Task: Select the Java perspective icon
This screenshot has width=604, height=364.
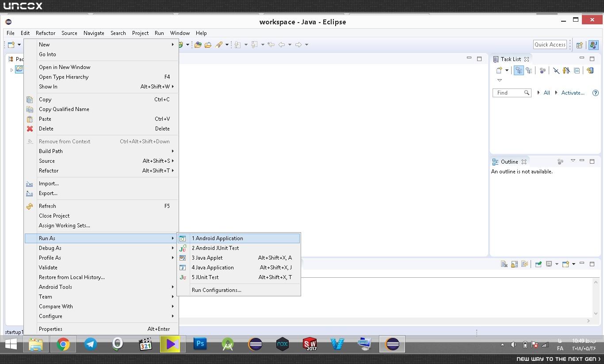Action: coord(593,45)
